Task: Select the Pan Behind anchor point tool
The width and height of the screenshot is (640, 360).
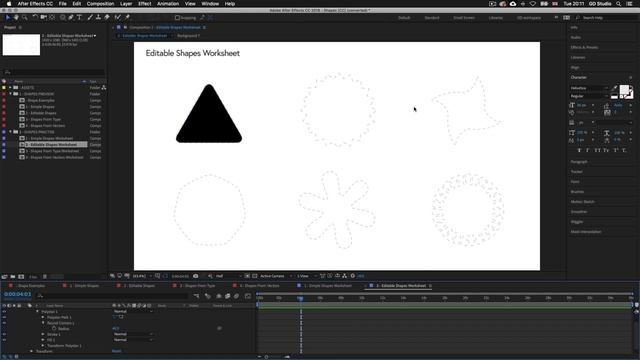Action: pyautogui.click(x=52, y=18)
